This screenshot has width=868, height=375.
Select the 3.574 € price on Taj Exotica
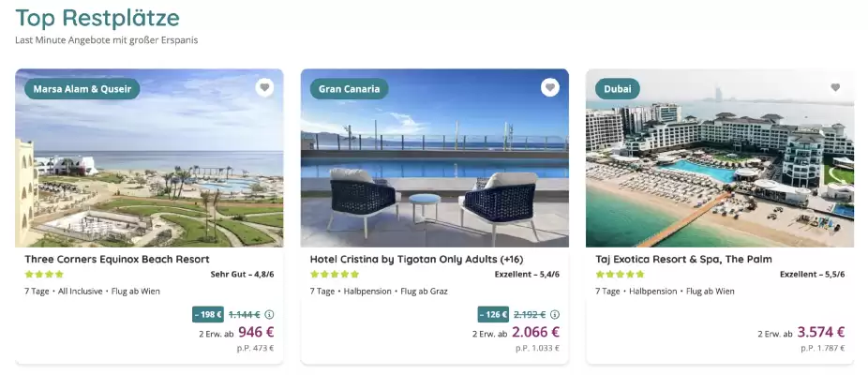(820, 332)
